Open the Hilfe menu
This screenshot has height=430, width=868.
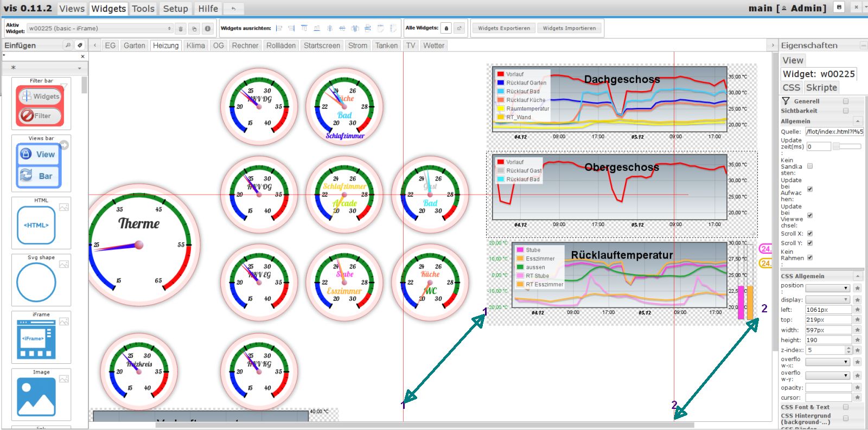pos(208,9)
